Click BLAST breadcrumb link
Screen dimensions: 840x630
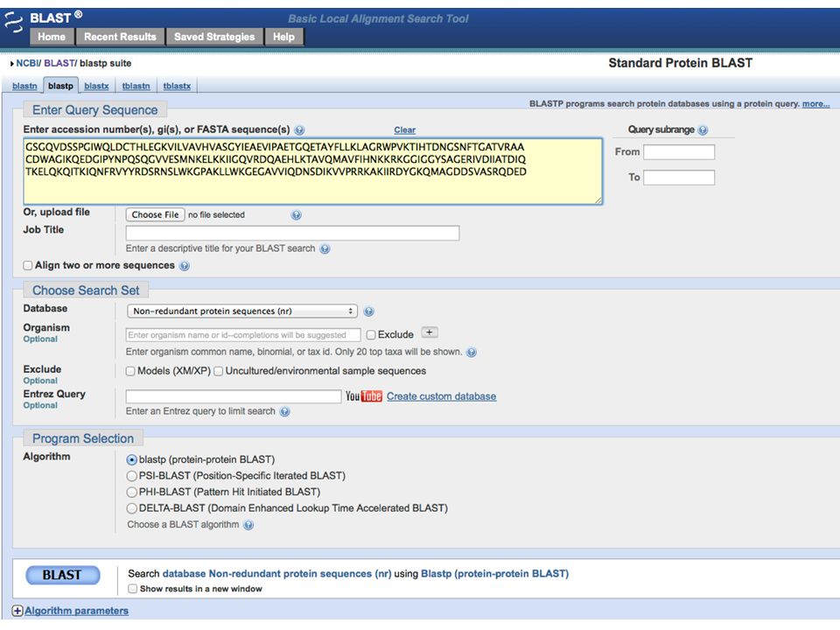point(59,63)
